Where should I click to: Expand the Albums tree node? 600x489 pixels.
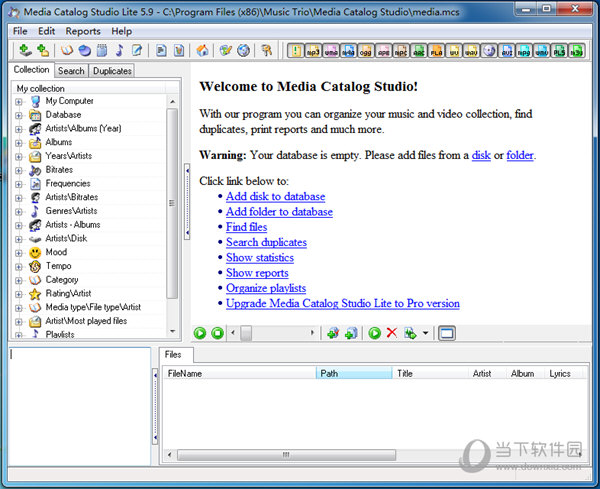pyautogui.click(x=18, y=143)
